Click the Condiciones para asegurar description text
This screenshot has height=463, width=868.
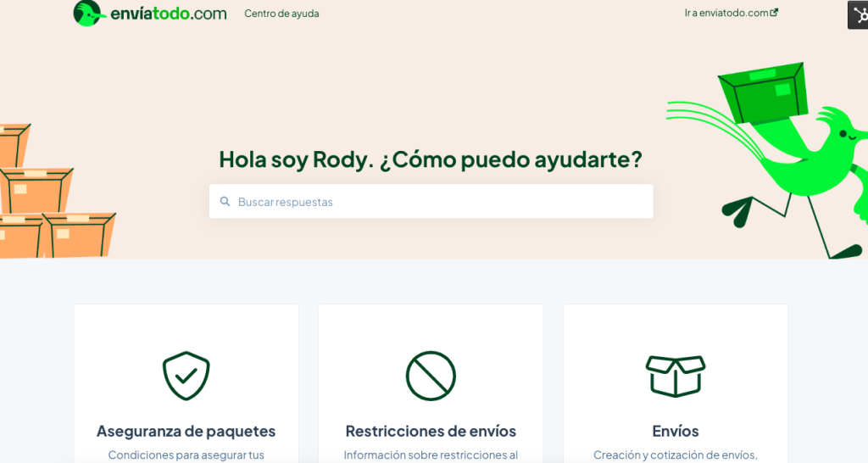tap(186, 455)
